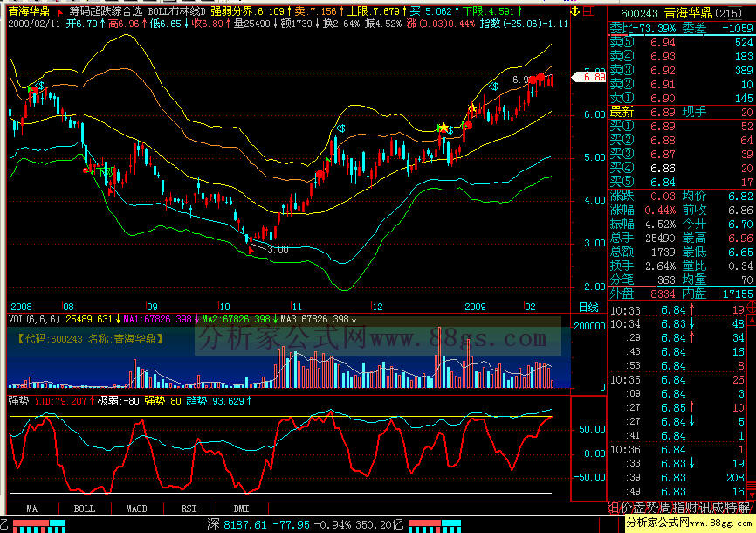The width and height of the screenshot is (756, 533).
Task: Click the yellow star signal above the late-December candles
Action: (x=443, y=128)
